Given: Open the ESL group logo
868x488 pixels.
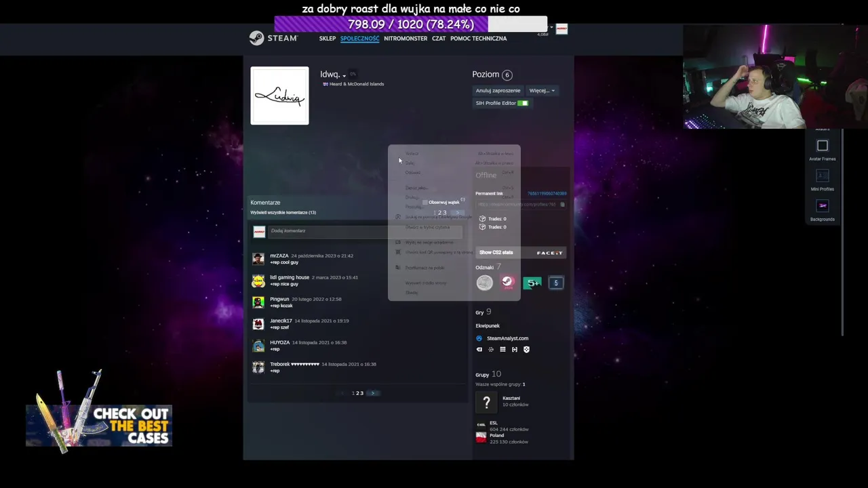Looking at the screenshot, I should [481, 425].
